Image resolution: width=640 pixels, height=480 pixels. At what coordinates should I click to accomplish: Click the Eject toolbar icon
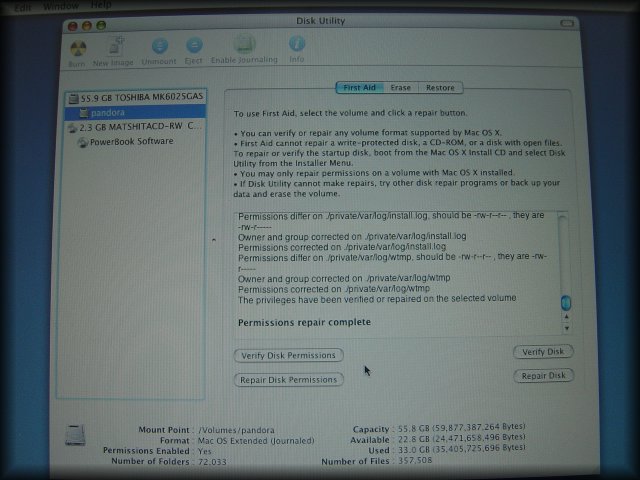click(194, 45)
